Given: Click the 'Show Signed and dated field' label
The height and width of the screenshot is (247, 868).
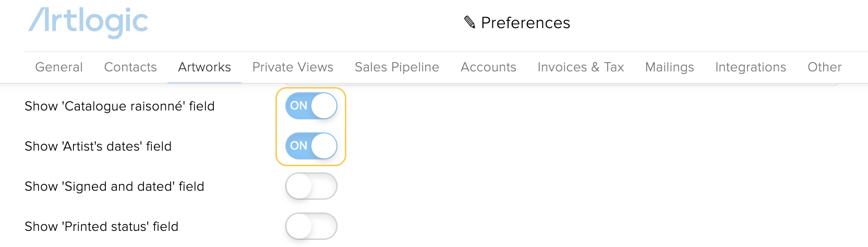Looking at the screenshot, I should pos(114,187).
